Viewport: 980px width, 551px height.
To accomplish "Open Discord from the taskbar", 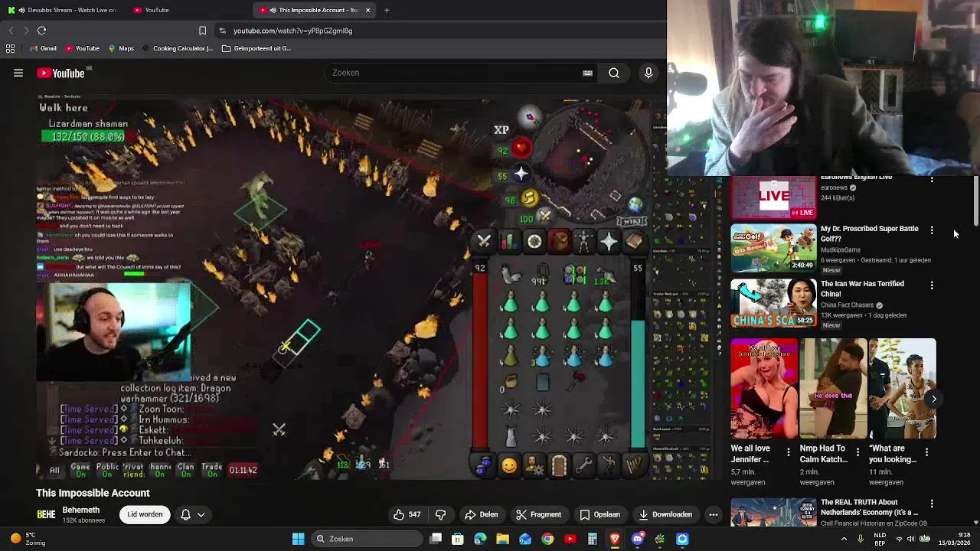I will click(x=637, y=539).
